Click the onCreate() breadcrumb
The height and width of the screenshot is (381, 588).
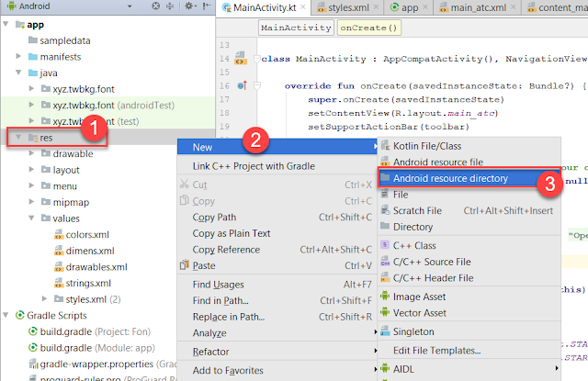pos(369,28)
